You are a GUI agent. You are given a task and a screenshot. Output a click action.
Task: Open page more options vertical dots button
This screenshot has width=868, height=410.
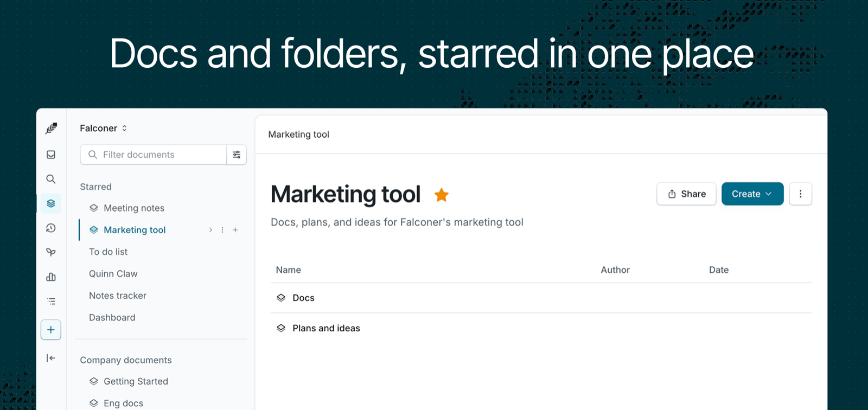tap(801, 194)
